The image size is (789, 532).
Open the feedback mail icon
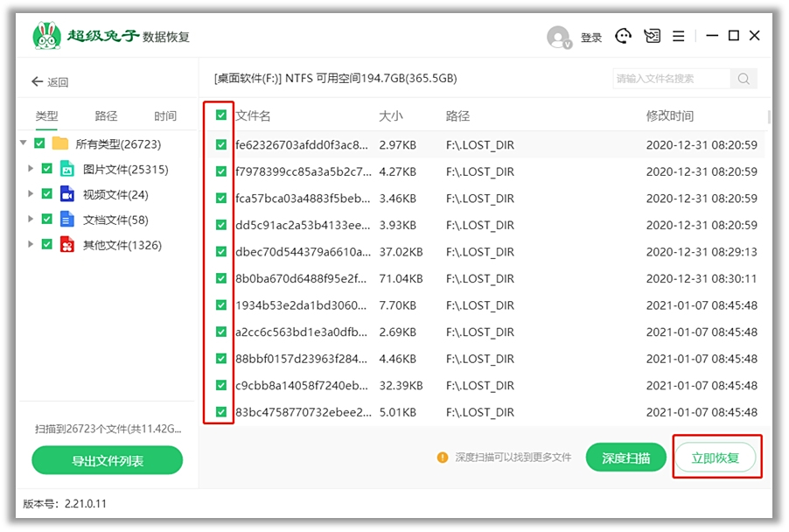[652, 36]
